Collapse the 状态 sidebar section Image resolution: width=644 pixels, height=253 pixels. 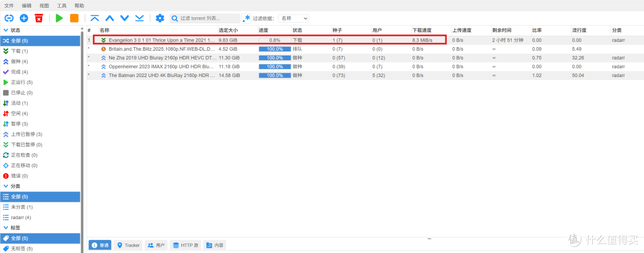click(6, 30)
